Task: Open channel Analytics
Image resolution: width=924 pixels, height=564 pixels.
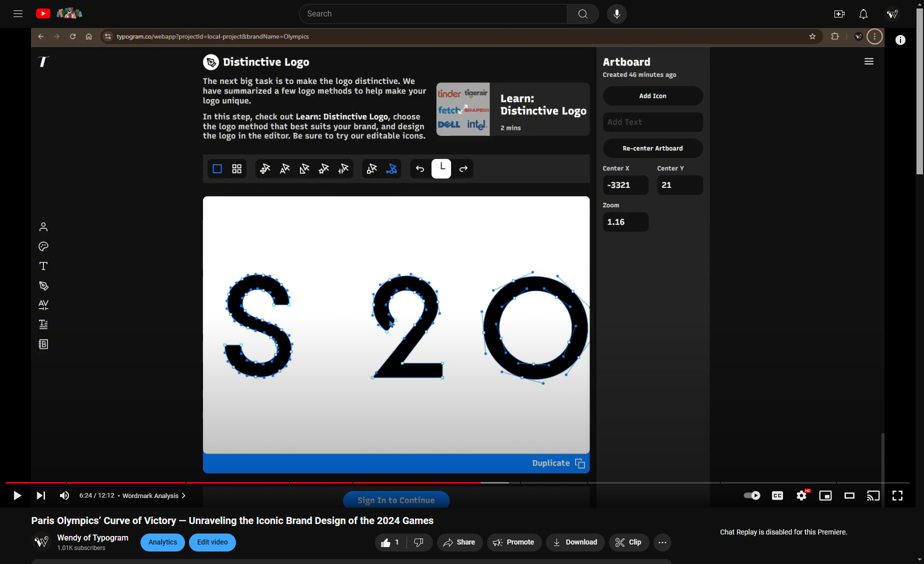Action: [x=162, y=543]
